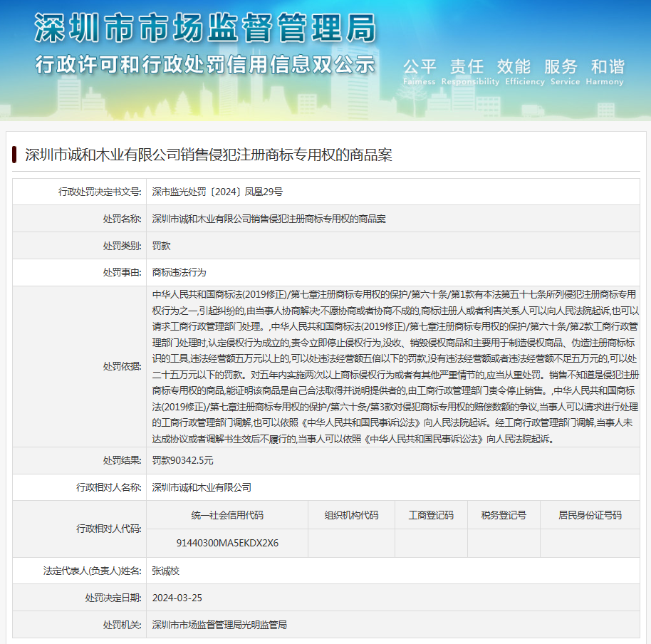Click the 处罚结果 label
This screenshot has height=644, width=651.
pos(122,460)
